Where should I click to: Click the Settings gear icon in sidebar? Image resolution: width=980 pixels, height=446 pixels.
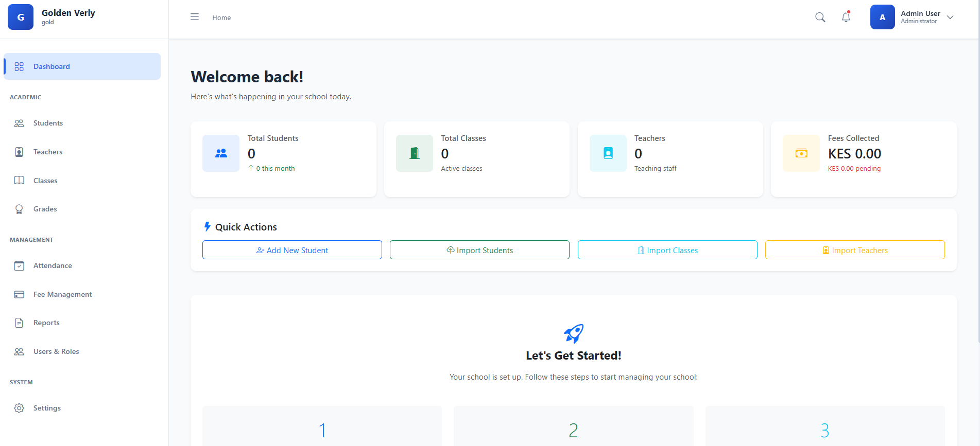tap(19, 408)
